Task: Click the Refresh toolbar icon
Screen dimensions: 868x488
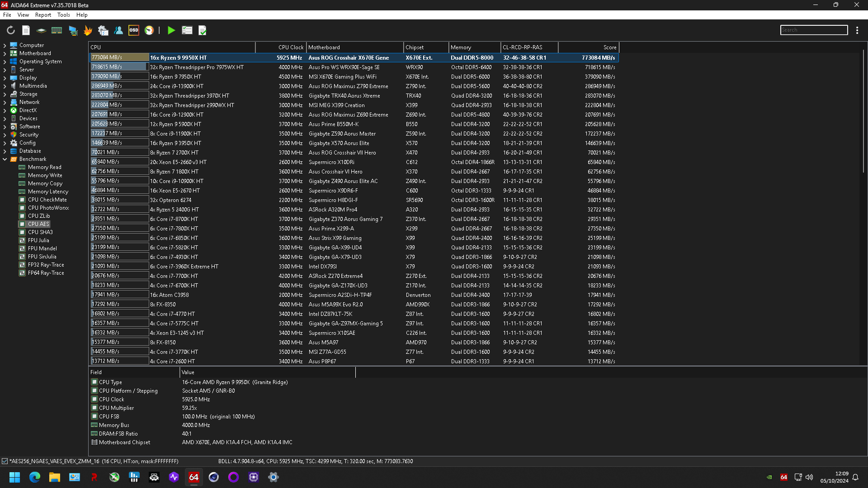Action: tap(11, 30)
